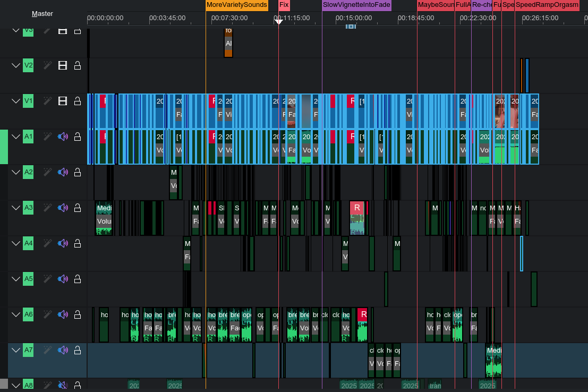
Task: Lock track A1
Action: tap(78, 137)
